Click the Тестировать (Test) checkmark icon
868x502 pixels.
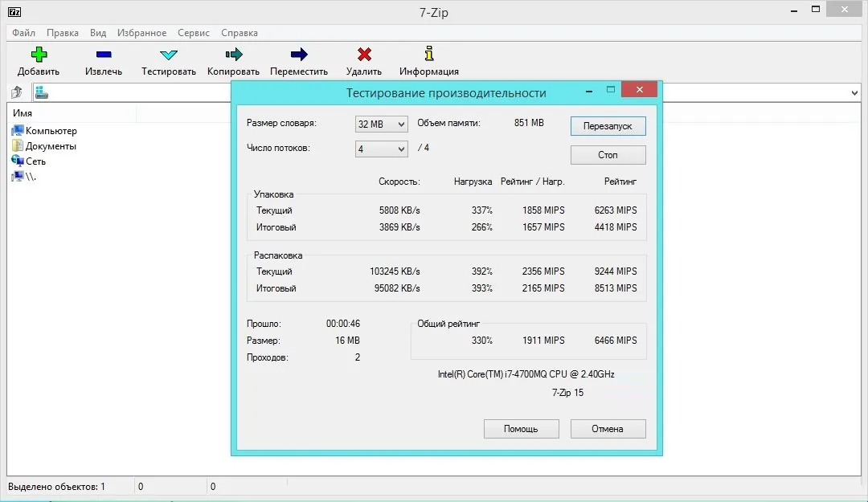point(168,55)
